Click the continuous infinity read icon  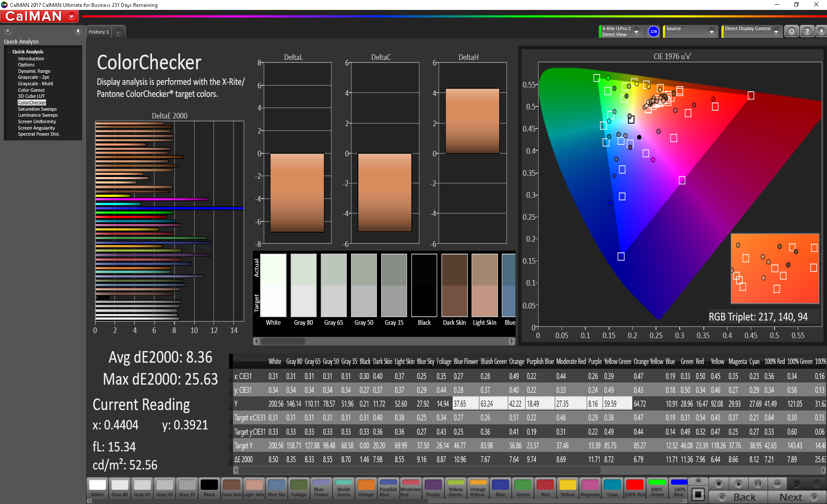[777, 484]
